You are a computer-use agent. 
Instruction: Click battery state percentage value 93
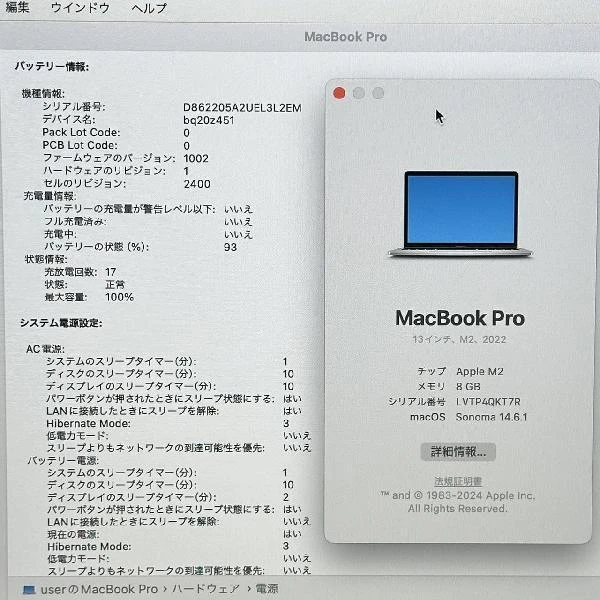[x=230, y=247]
